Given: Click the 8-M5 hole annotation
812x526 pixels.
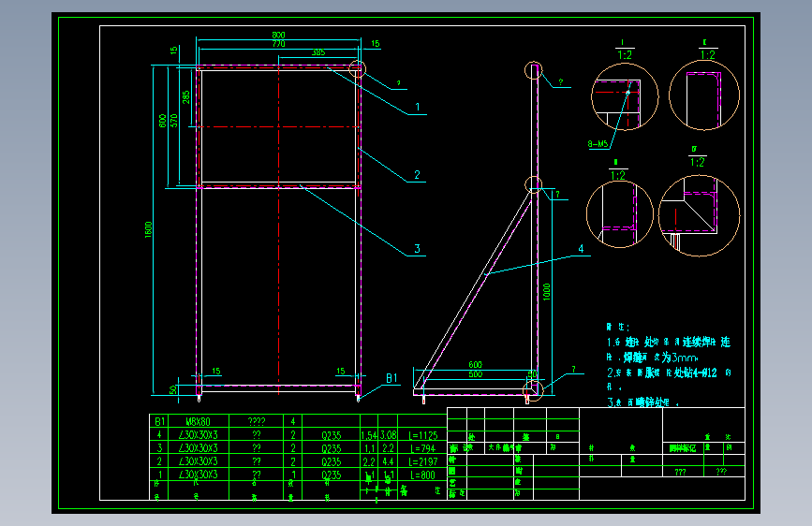Looking at the screenshot, I should click(x=598, y=144).
